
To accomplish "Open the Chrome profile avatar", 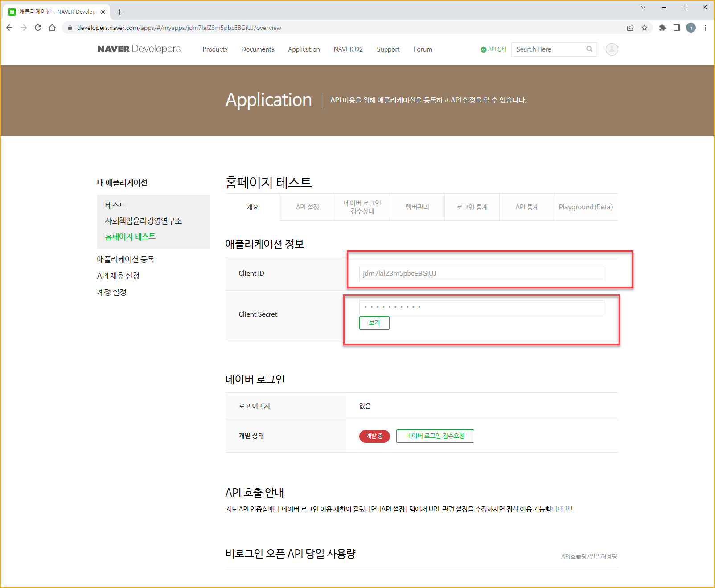I will click(x=691, y=28).
